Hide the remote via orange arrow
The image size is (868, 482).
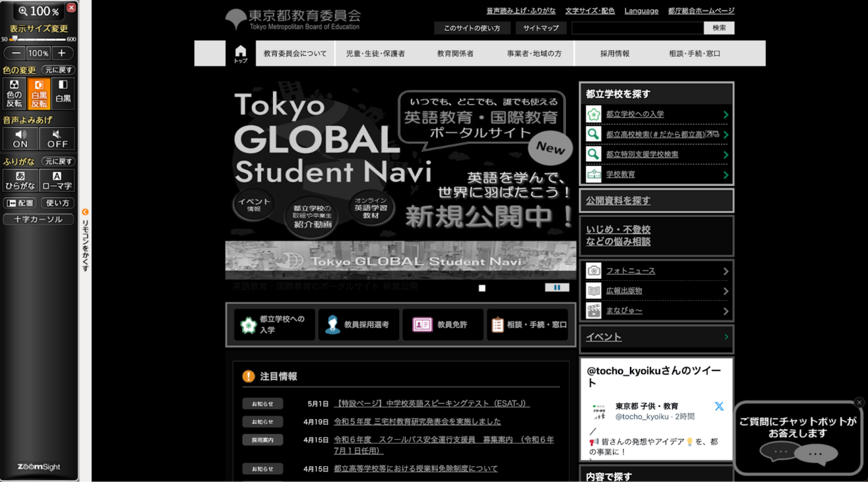click(85, 212)
